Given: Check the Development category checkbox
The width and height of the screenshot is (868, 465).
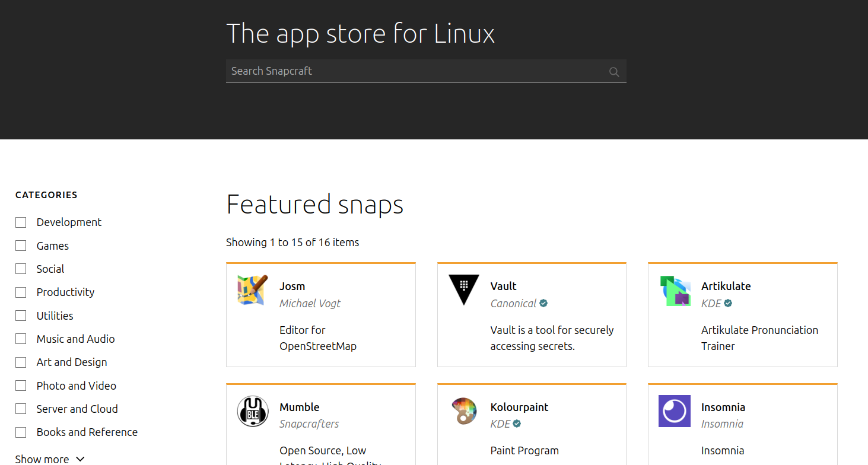Looking at the screenshot, I should 21,222.
